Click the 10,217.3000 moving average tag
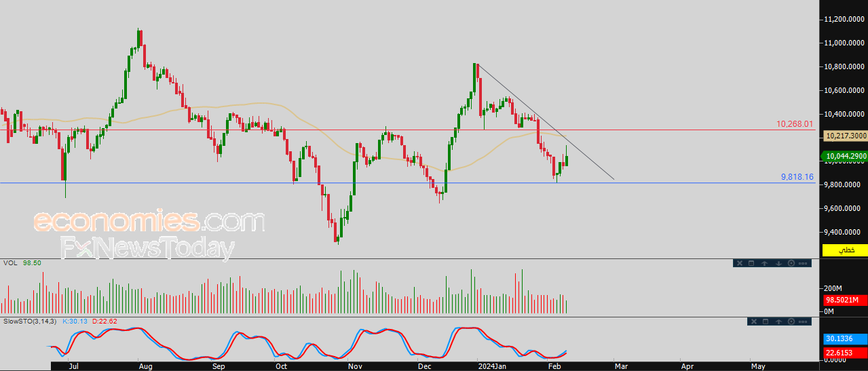The width and height of the screenshot is (868, 371). pos(845,136)
